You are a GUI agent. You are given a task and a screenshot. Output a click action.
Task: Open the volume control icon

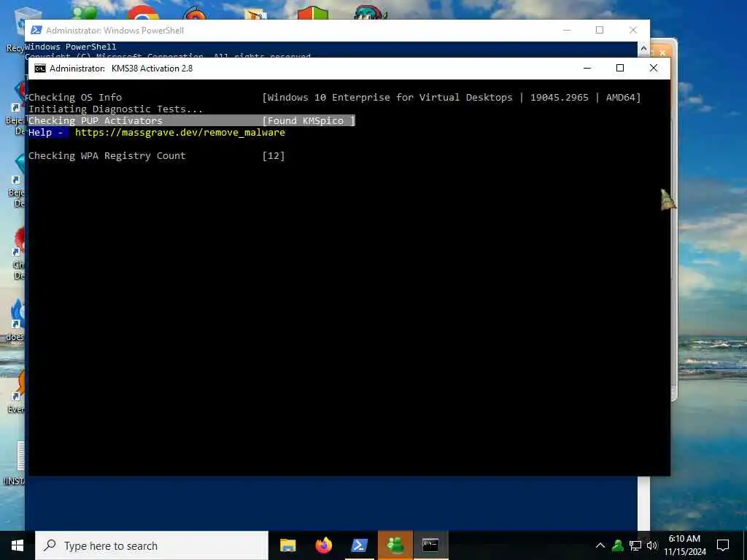651,545
